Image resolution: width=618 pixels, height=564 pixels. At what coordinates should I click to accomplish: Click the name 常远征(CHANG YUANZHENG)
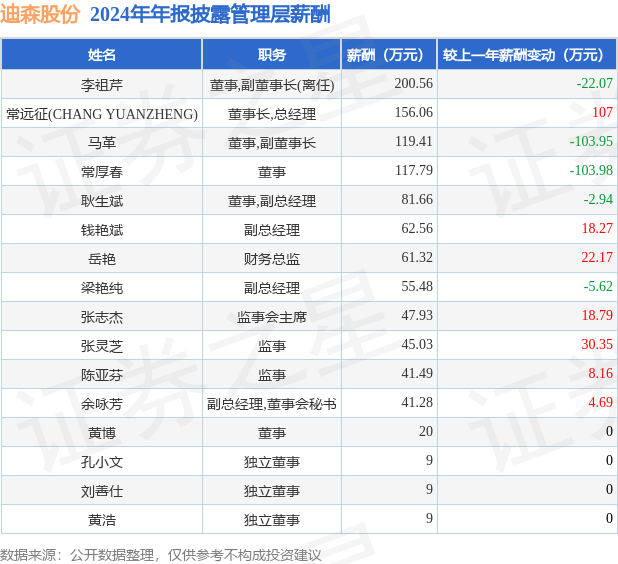[x=102, y=114]
